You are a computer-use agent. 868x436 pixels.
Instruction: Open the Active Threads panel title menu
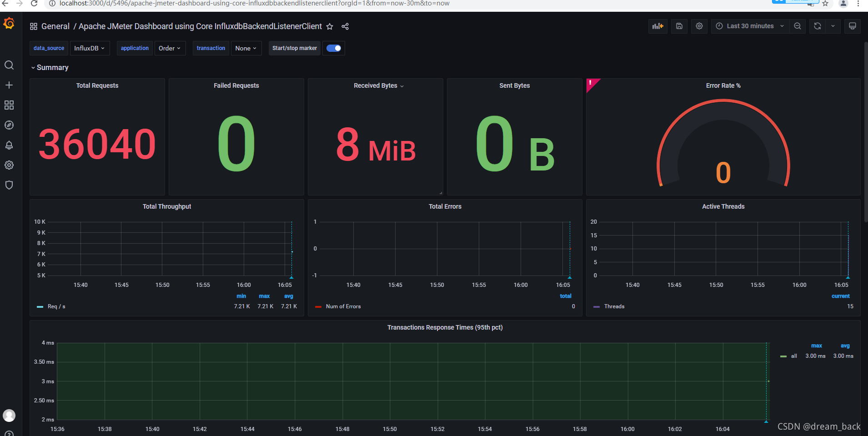tap(723, 206)
